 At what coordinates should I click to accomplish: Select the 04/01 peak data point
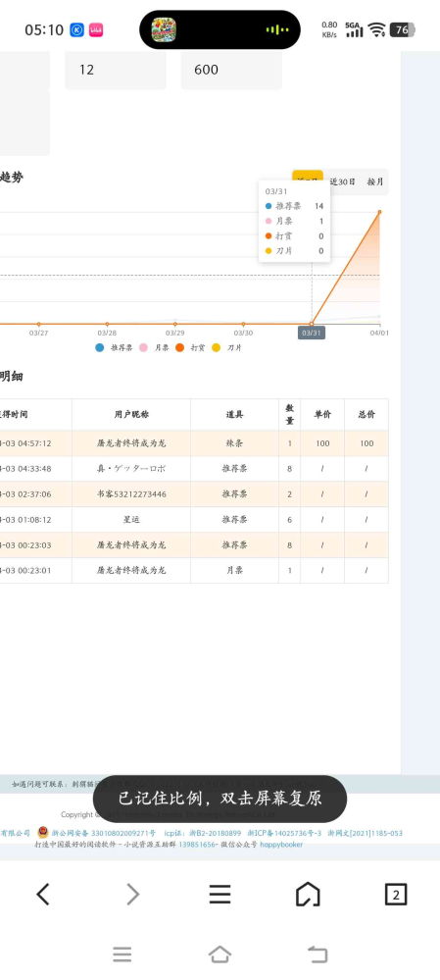point(379,212)
